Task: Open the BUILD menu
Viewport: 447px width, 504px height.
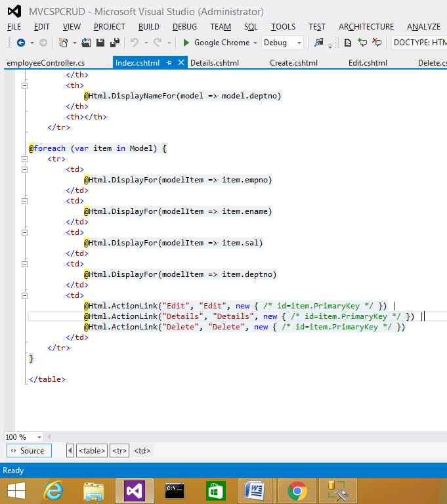Action: tap(148, 27)
